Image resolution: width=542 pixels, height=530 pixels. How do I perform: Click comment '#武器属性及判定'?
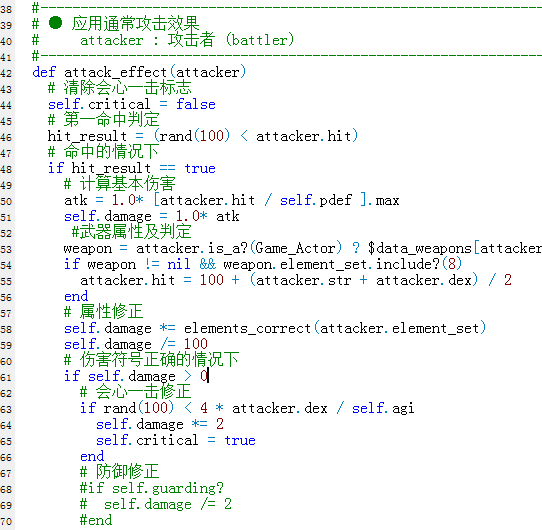[x=131, y=232]
